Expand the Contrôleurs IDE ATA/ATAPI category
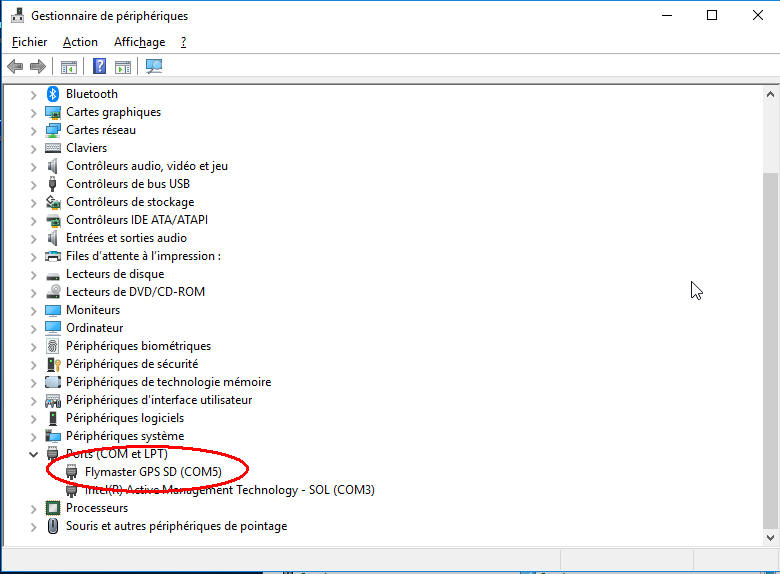 click(x=33, y=220)
